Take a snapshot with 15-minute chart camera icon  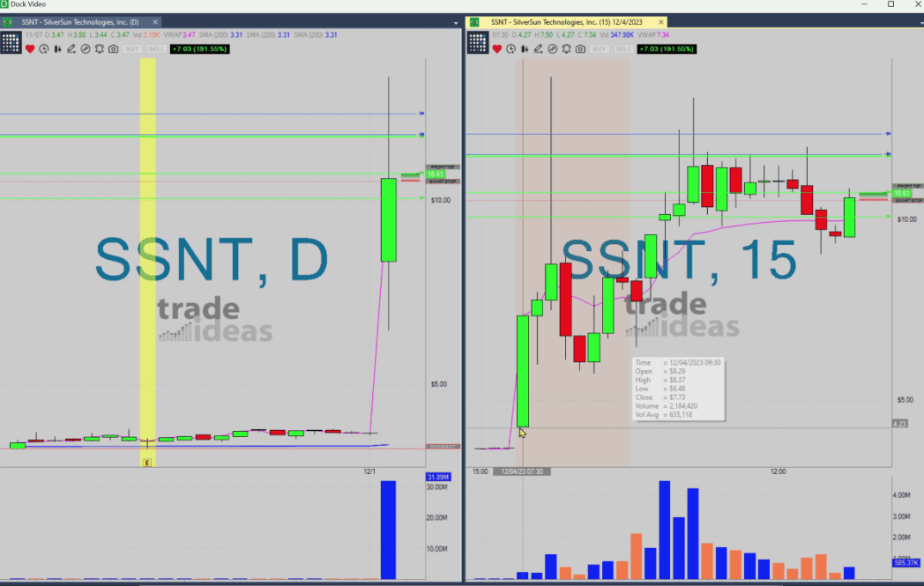pos(580,48)
